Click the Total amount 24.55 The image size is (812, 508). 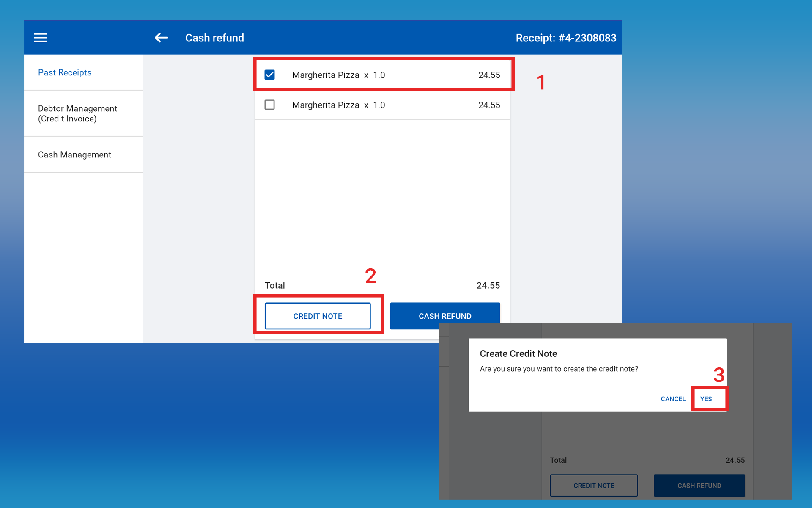488,285
